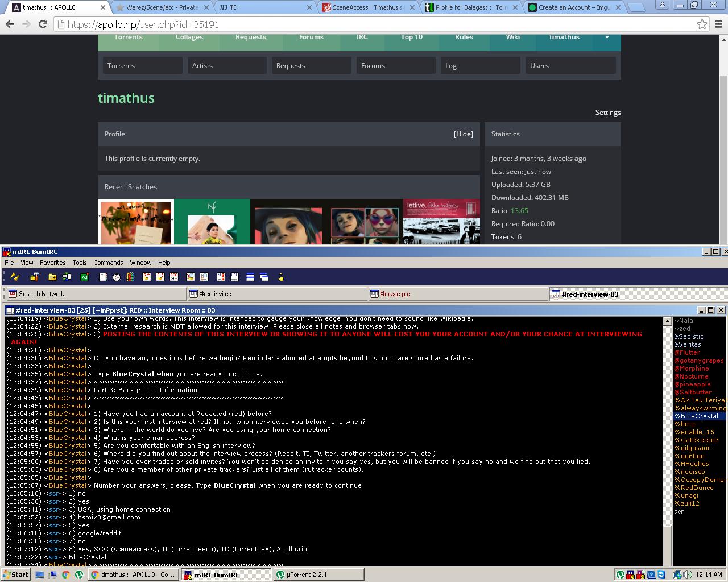This screenshot has width=728, height=582.
Task: Open Top 10 nav link
Action: pos(412,37)
